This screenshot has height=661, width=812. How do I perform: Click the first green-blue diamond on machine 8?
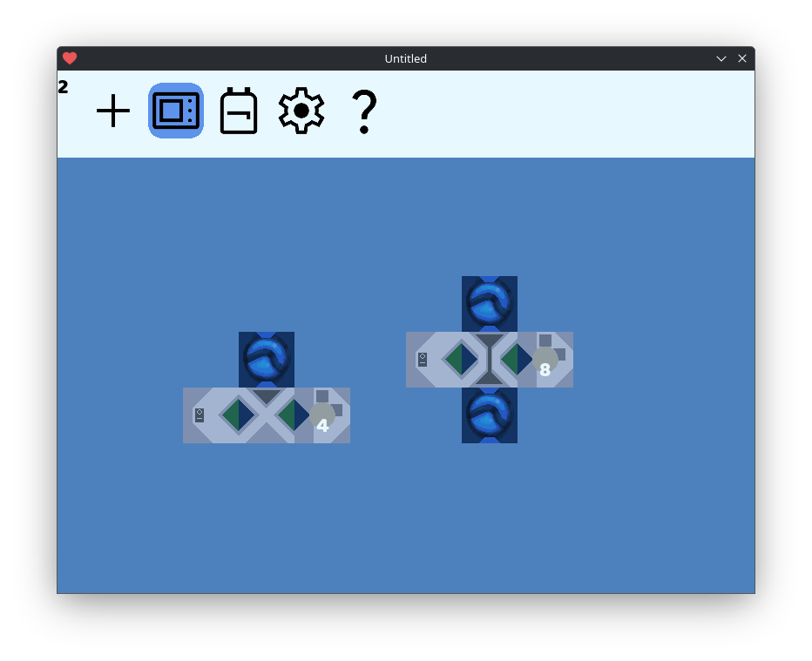[462, 359]
